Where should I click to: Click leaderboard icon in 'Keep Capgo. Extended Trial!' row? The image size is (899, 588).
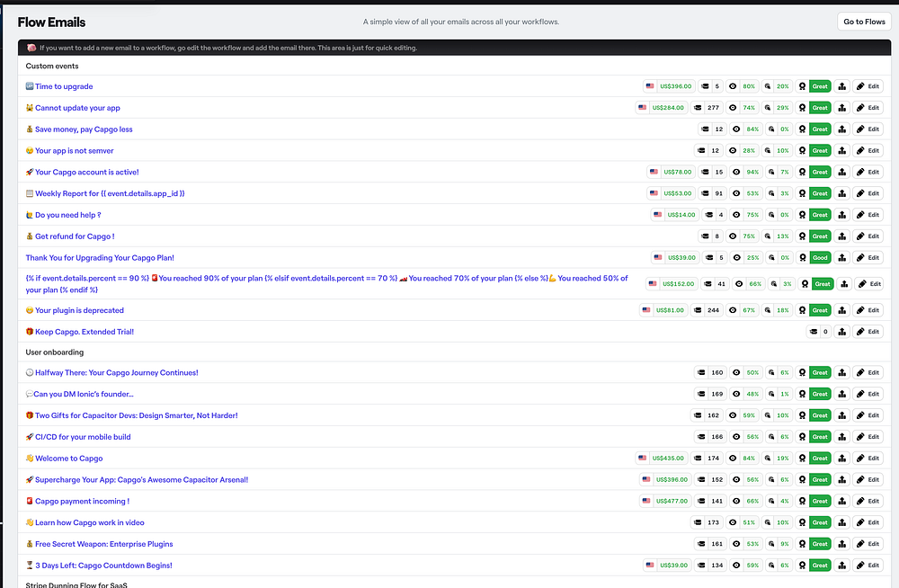coord(841,332)
